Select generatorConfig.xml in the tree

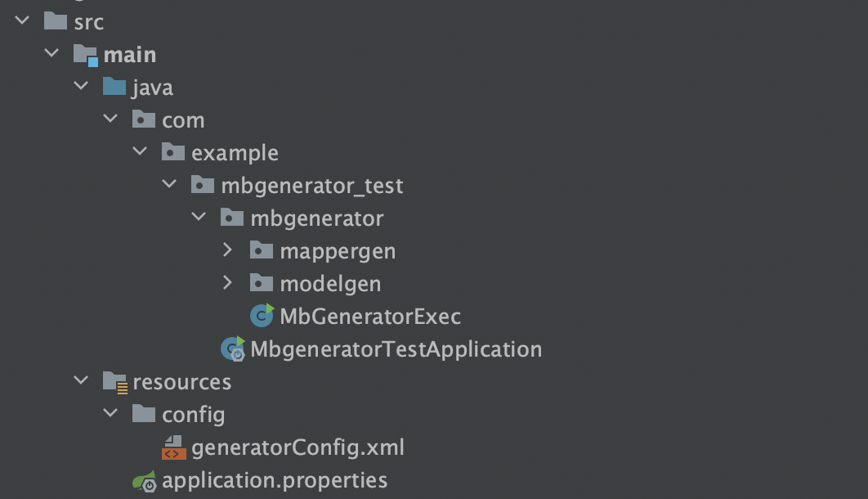[298, 447]
